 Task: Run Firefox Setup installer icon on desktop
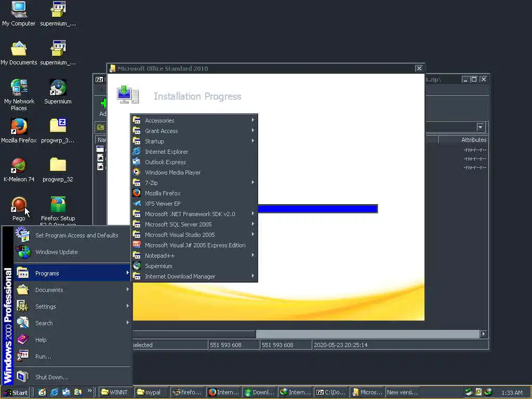point(58,210)
